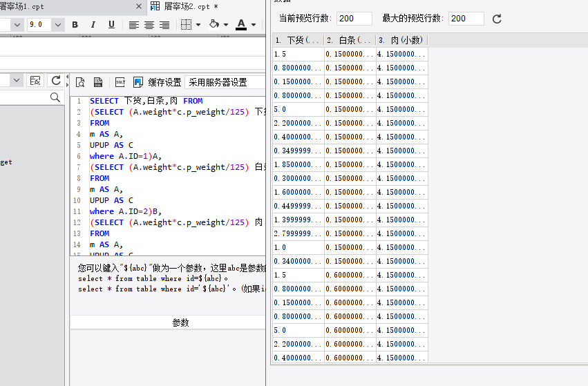Click the 当前预览行数 input field
The width and height of the screenshot is (588, 386).
[354, 19]
